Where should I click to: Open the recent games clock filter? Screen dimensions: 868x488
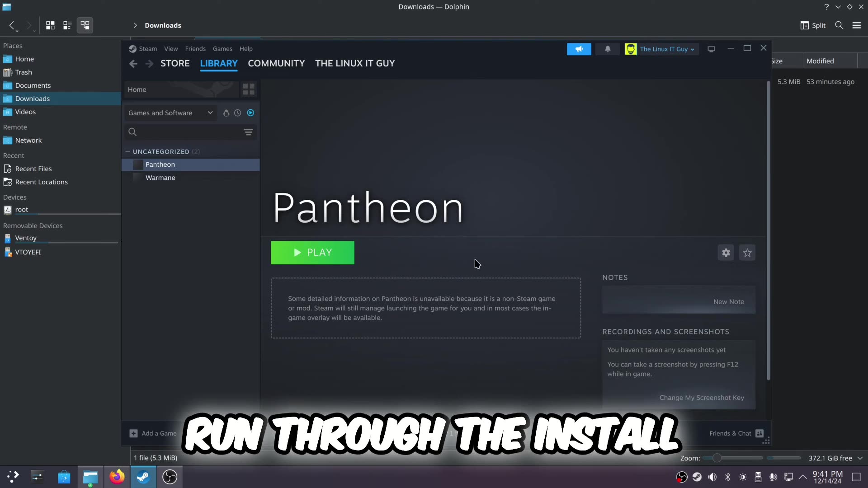point(238,113)
